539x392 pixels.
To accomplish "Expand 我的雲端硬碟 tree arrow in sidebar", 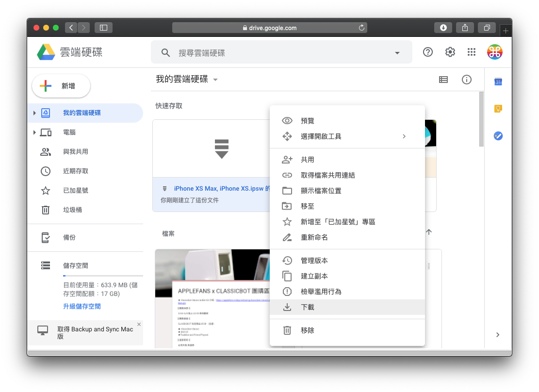I will click(x=34, y=113).
